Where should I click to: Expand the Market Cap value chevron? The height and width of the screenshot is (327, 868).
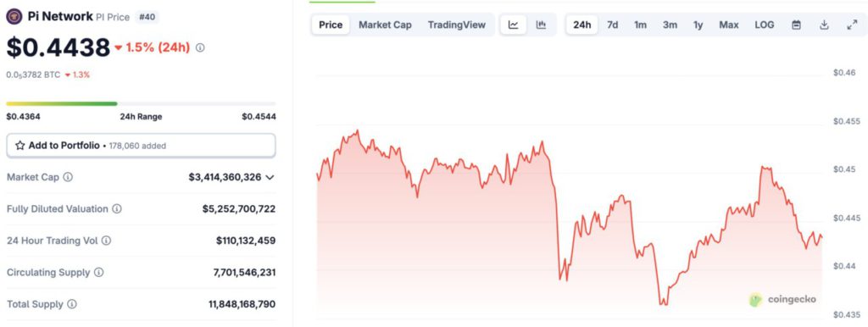point(270,177)
